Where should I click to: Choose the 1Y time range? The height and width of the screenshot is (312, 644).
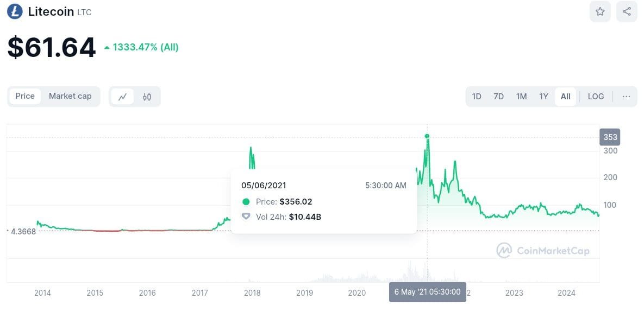[x=543, y=97]
